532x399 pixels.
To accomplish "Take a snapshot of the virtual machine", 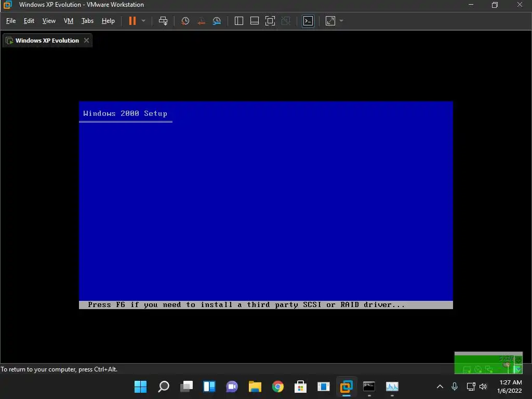I will coord(185,21).
